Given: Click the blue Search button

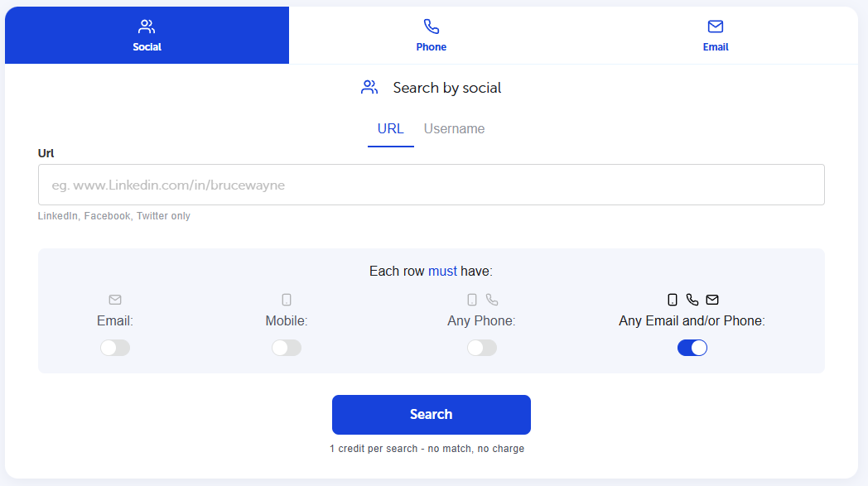Looking at the screenshot, I should click(x=432, y=415).
